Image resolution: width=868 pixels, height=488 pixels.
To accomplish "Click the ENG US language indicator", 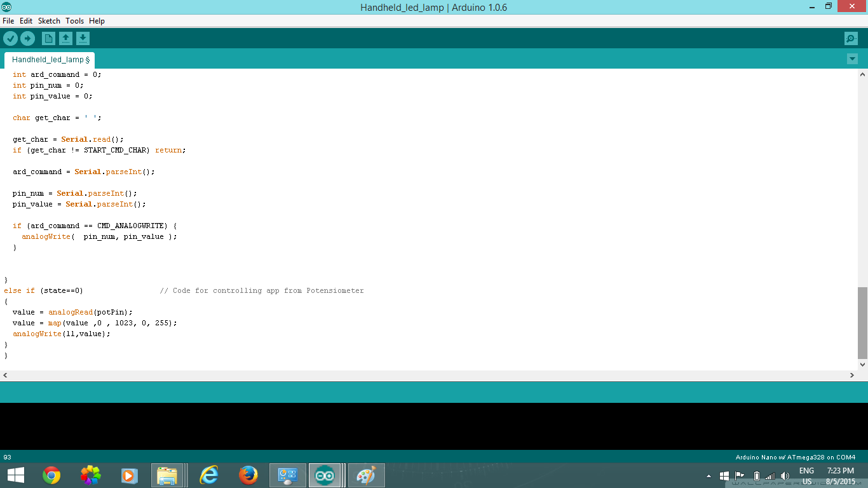I will click(806, 476).
